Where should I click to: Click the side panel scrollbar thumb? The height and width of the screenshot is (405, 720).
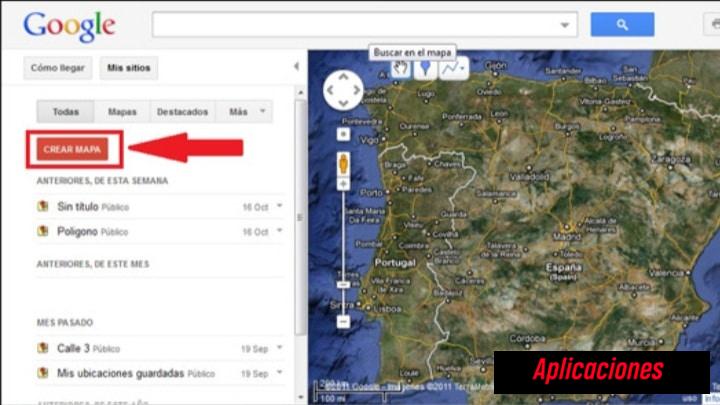point(300,217)
